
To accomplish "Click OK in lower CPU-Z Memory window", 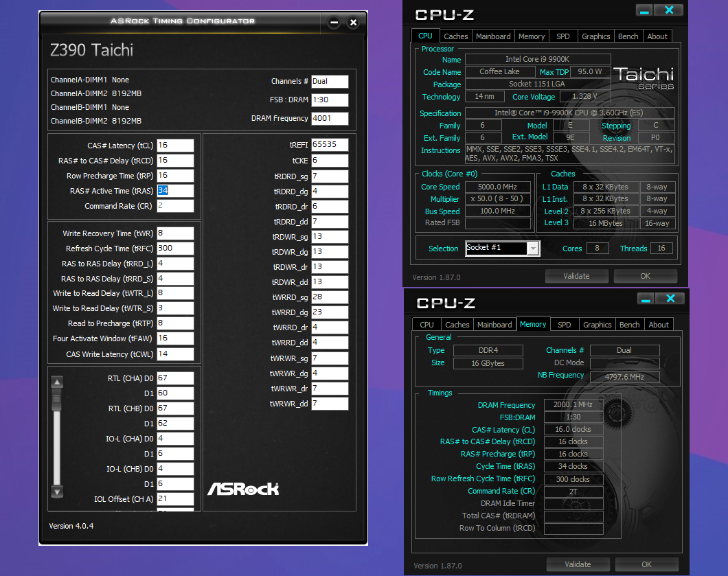I will [647, 564].
